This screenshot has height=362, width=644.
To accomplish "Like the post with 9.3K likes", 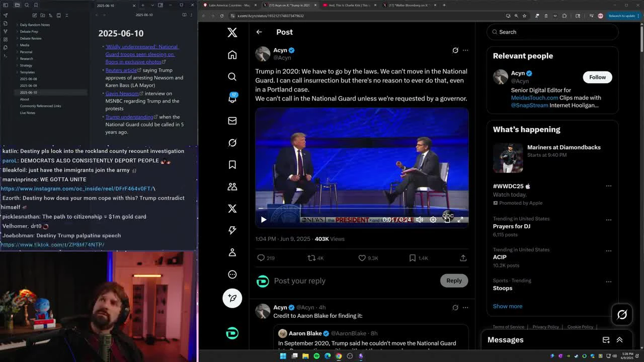I will coord(362,258).
